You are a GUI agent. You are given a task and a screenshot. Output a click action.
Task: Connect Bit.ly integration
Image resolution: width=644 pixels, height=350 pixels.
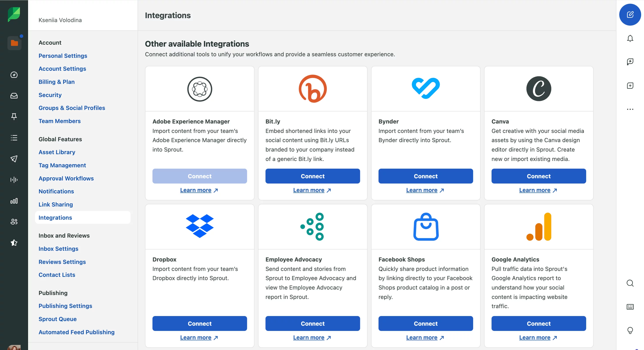pyautogui.click(x=313, y=176)
